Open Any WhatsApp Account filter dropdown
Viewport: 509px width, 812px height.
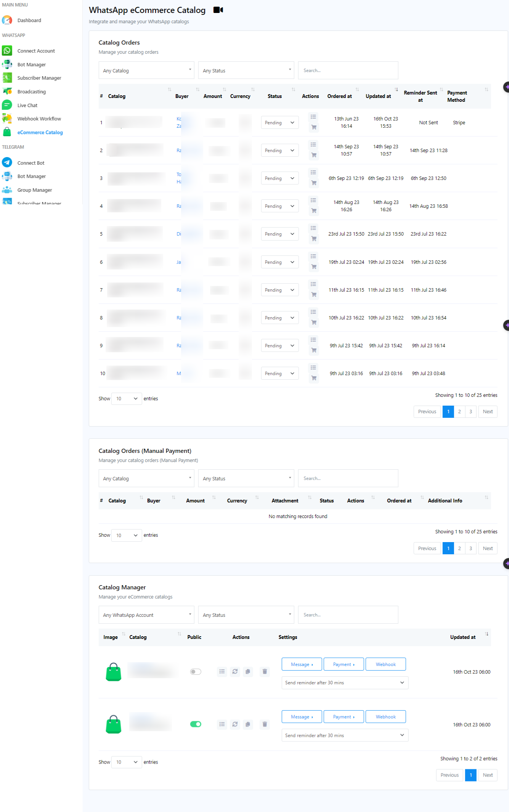146,615
